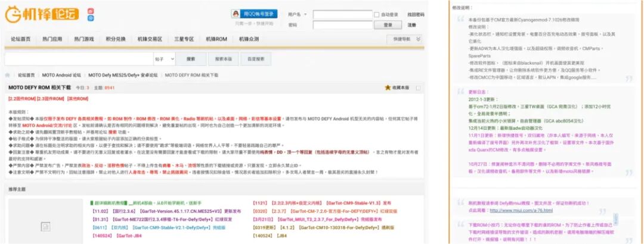The height and width of the screenshot is (244, 644).
Task: Click the 搜索本版 button
Action: pos(224,59)
